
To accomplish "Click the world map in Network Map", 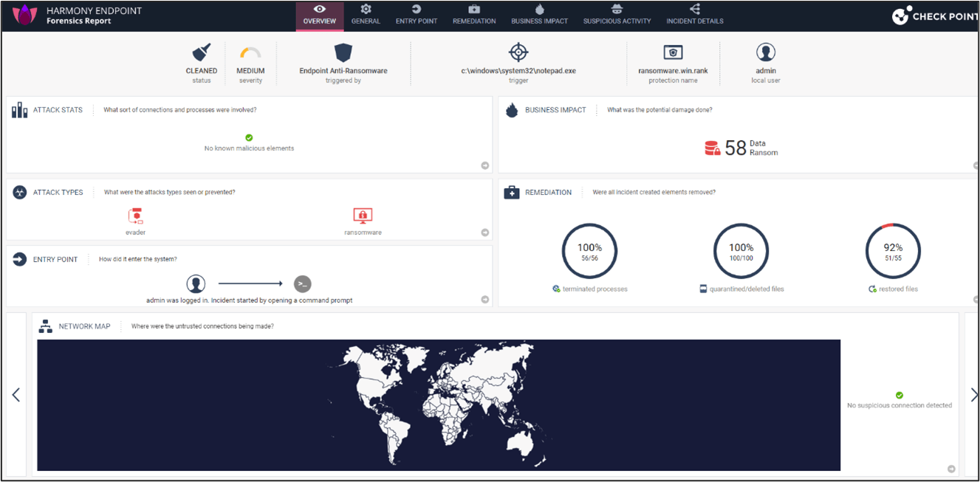I will pyautogui.click(x=439, y=404).
